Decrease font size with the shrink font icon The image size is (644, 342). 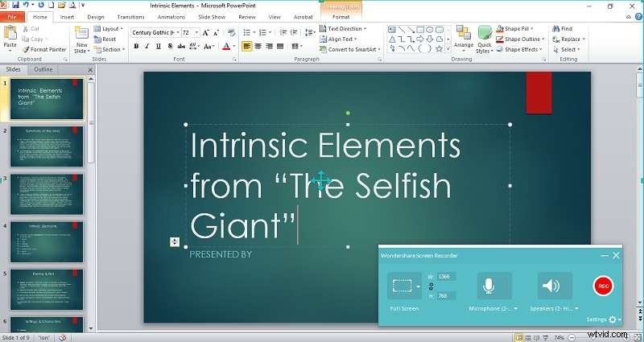tap(216, 32)
